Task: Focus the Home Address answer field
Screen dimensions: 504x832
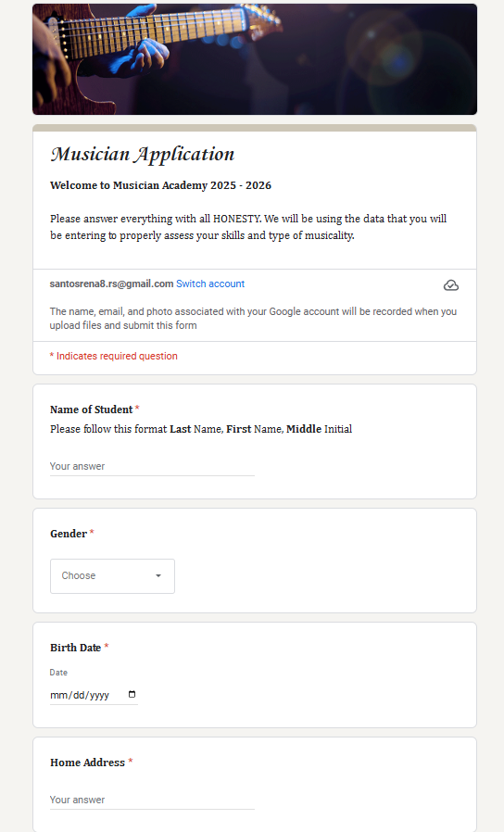Action: [152, 800]
